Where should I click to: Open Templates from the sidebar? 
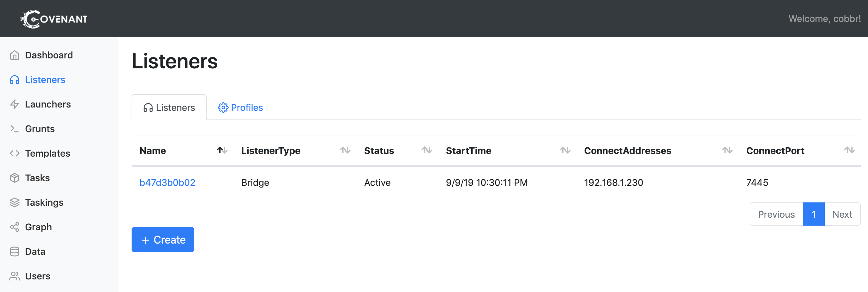coord(48,153)
